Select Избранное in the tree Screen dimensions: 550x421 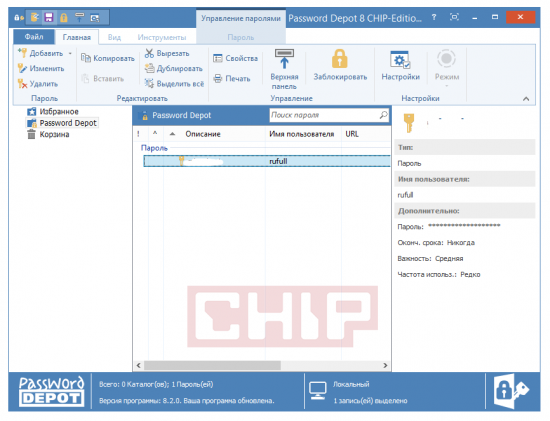coord(53,112)
